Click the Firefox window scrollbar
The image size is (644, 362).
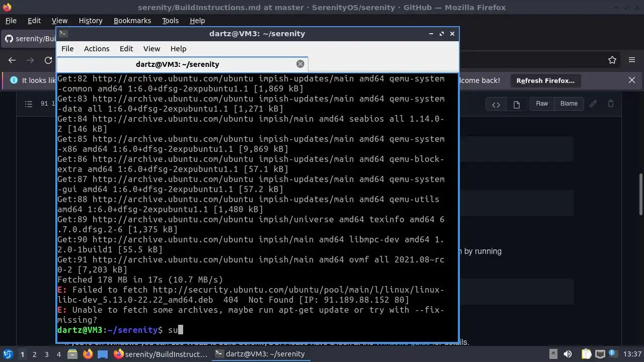(x=641, y=195)
